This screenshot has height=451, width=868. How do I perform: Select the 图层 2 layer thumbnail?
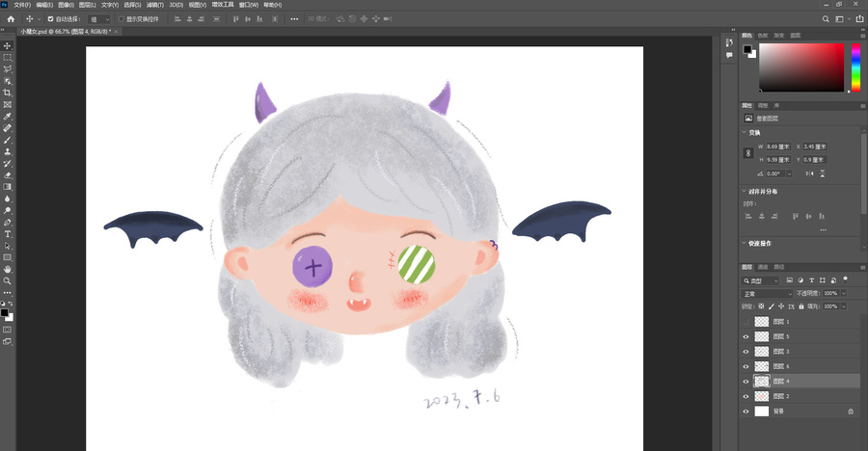(x=762, y=396)
